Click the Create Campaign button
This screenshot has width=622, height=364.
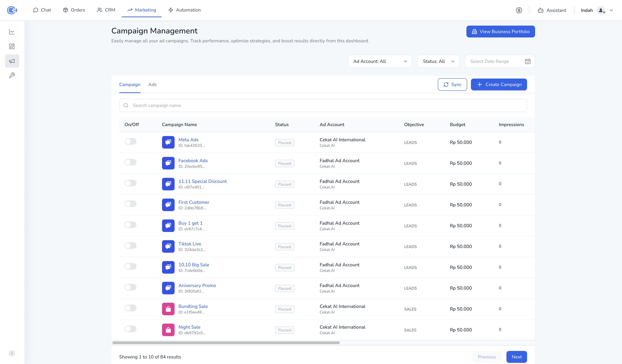tap(499, 85)
